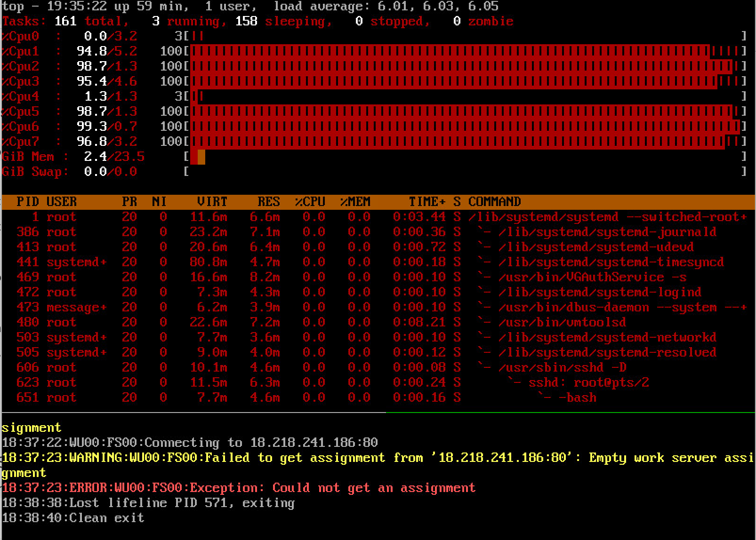Click the %CPU column header
The width and height of the screenshot is (756, 540).
[310, 202]
